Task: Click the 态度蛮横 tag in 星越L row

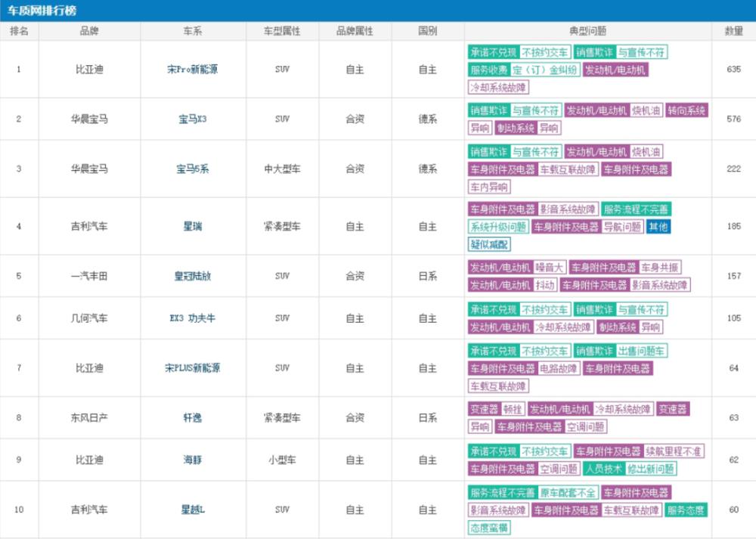Action: [x=489, y=528]
